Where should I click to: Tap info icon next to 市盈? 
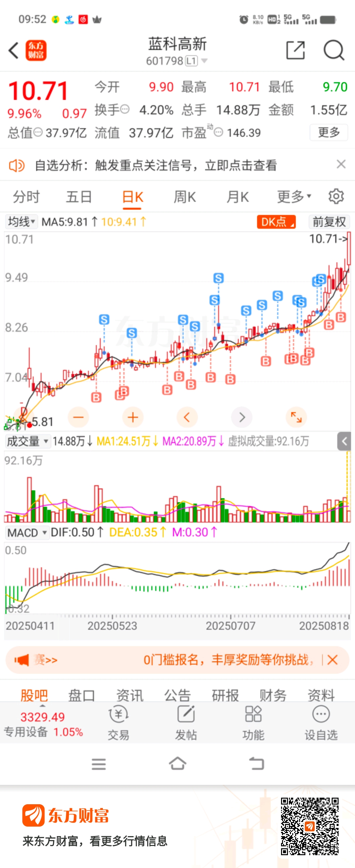(x=219, y=132)
